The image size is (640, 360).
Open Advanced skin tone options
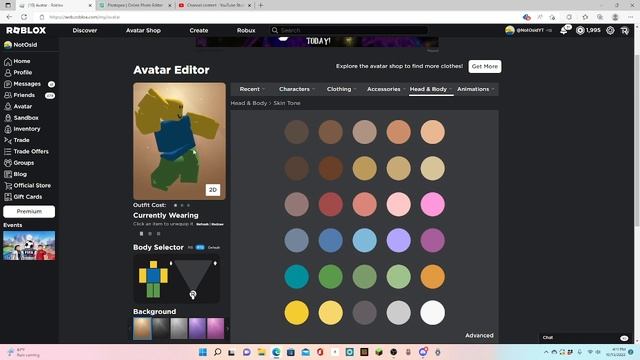pos(479,335)
